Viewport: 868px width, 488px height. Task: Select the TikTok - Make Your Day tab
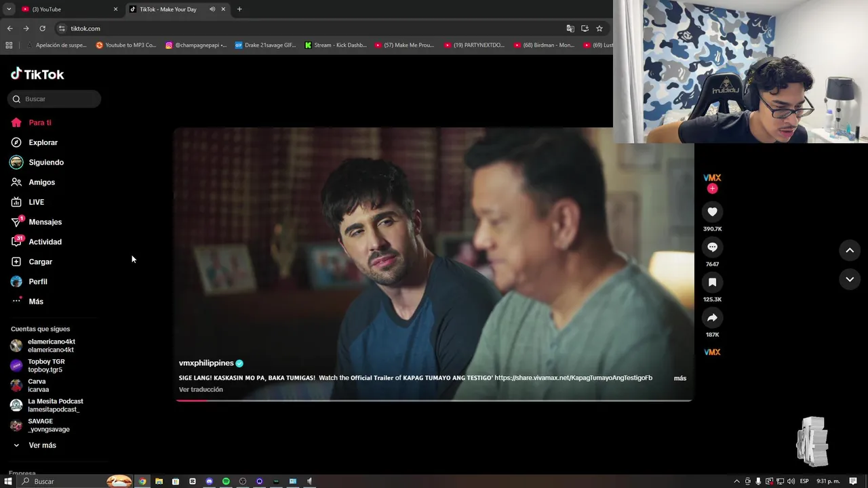[167, 9]
